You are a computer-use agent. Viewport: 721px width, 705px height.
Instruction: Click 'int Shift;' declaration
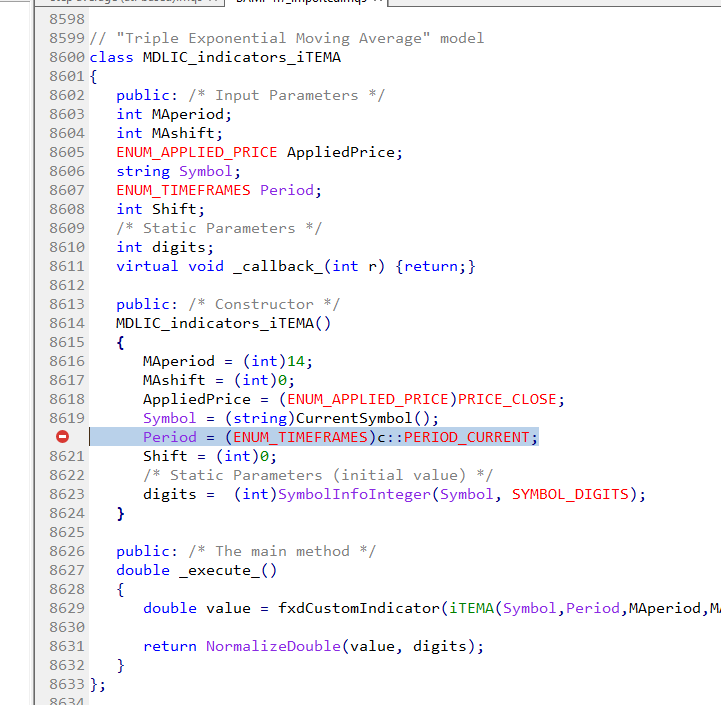(x=160, y=209)
